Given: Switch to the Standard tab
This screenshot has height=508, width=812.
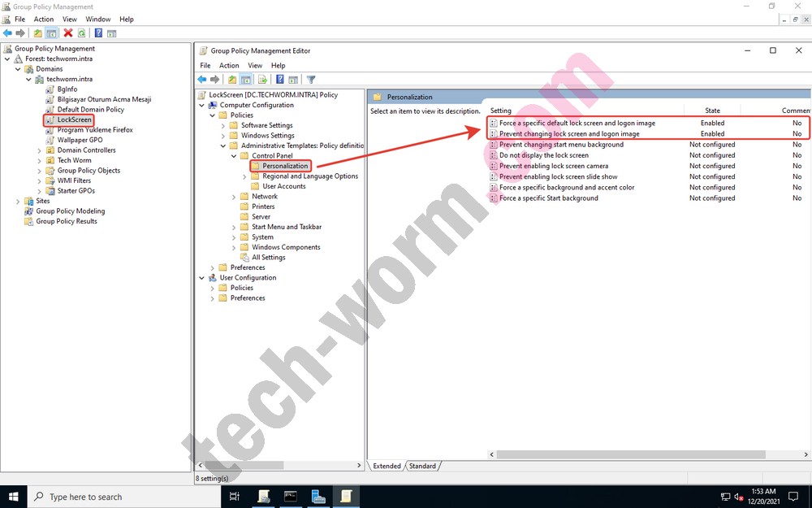Looking at the screenshot, I should tap(421, 467).
